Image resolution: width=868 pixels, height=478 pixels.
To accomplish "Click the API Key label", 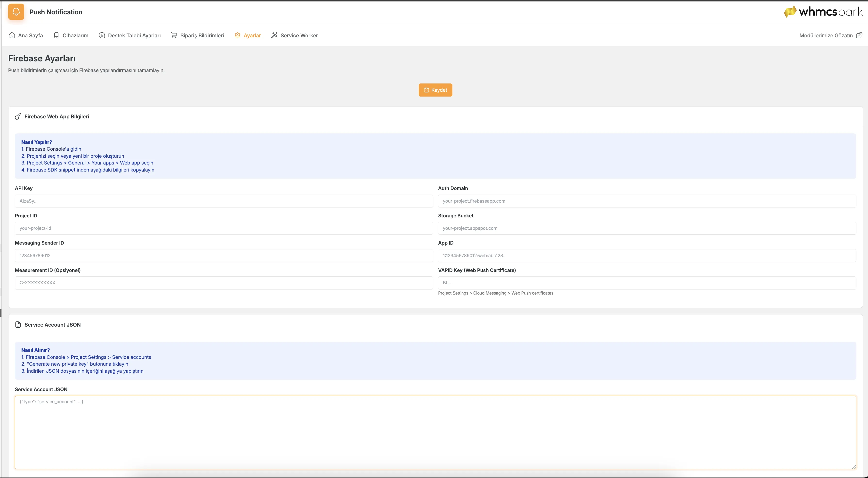I will [24, 188].
